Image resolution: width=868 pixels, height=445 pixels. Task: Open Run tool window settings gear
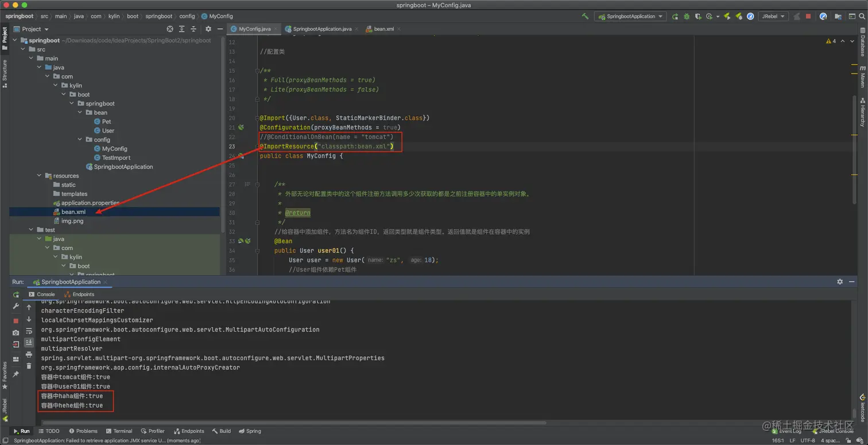[x=840, y=282]
